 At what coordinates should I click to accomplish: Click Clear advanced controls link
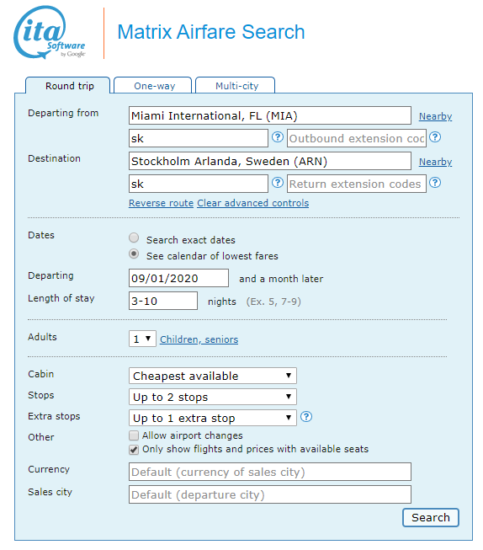coord(253,203)
